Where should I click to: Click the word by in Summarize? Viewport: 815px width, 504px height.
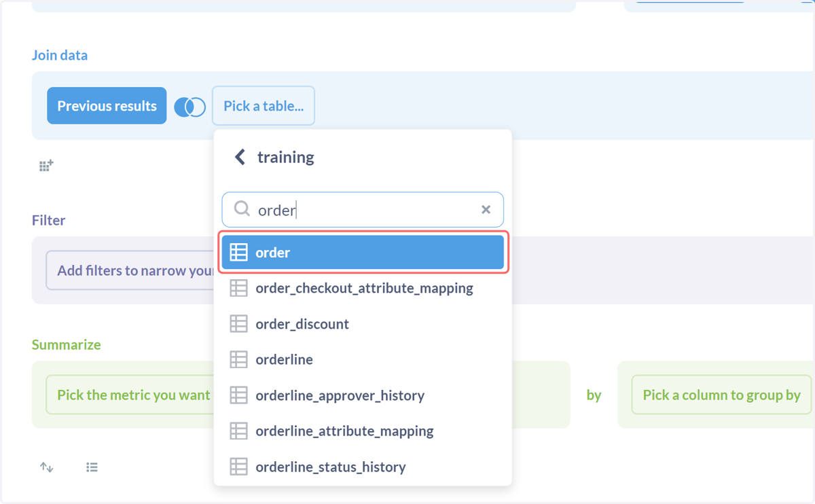coord(594,395)
